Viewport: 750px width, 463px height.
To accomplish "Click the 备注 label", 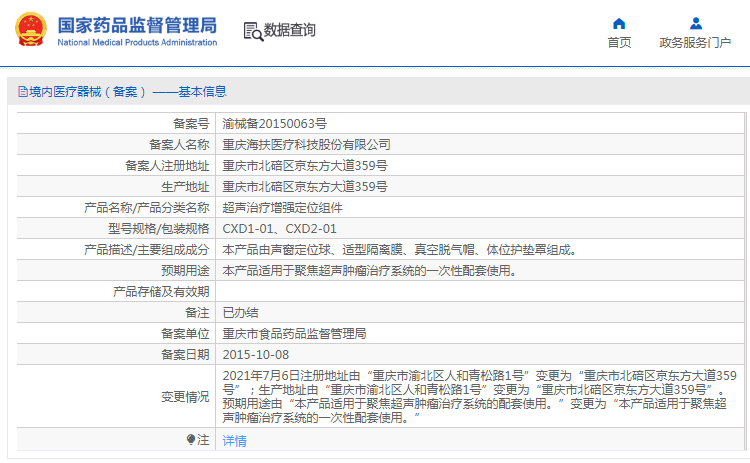I will coord(197,313).
